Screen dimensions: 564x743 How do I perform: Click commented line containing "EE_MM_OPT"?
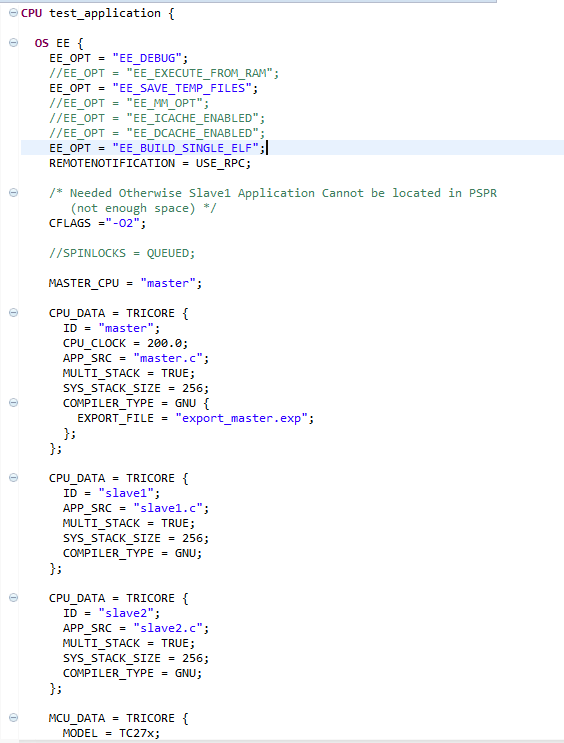click(x=129, y=103)
